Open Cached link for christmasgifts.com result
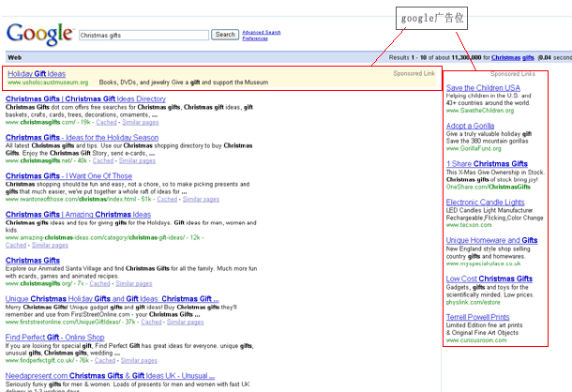572x392 pixels. (x=106, y=122)
